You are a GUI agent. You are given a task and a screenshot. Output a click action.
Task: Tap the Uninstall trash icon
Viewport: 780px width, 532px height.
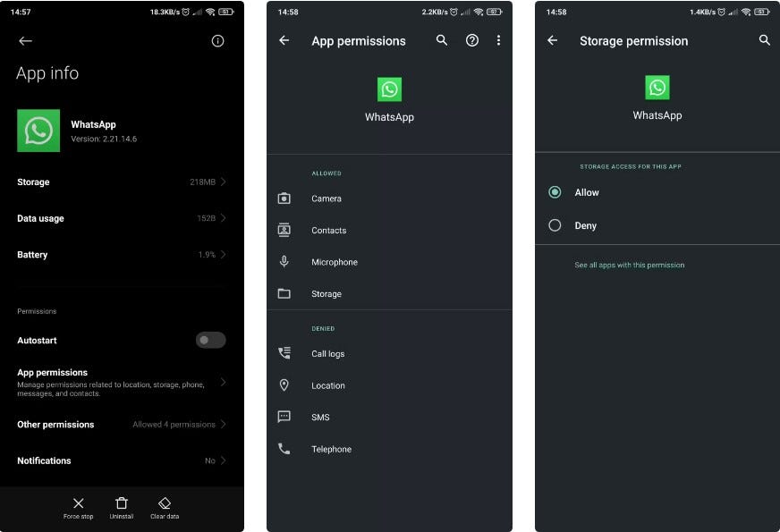point(122,503)
